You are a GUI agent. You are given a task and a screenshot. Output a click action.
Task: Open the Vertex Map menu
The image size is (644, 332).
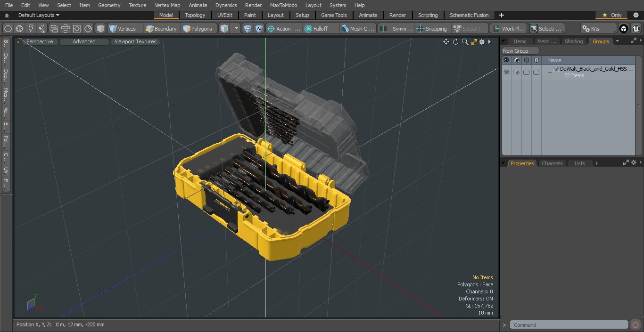point(167,5)
